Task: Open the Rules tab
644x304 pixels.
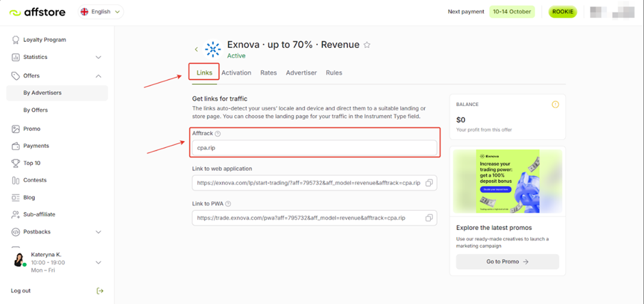Action: pyautogui.click(x=334, y=73)
